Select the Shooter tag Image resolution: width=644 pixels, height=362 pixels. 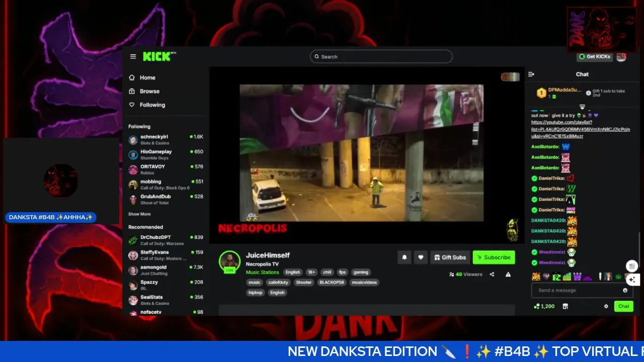[304, 282]
